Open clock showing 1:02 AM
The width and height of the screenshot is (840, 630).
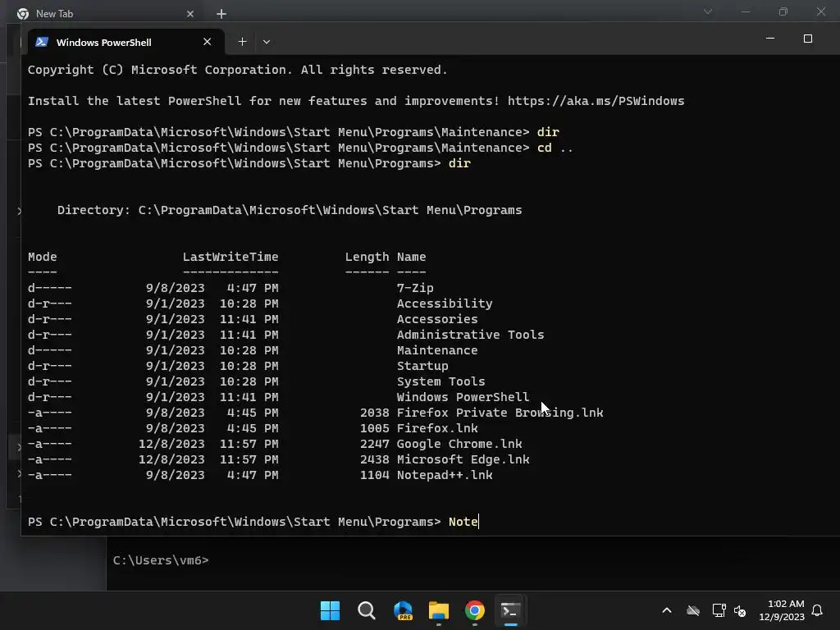tap(782, 610)
